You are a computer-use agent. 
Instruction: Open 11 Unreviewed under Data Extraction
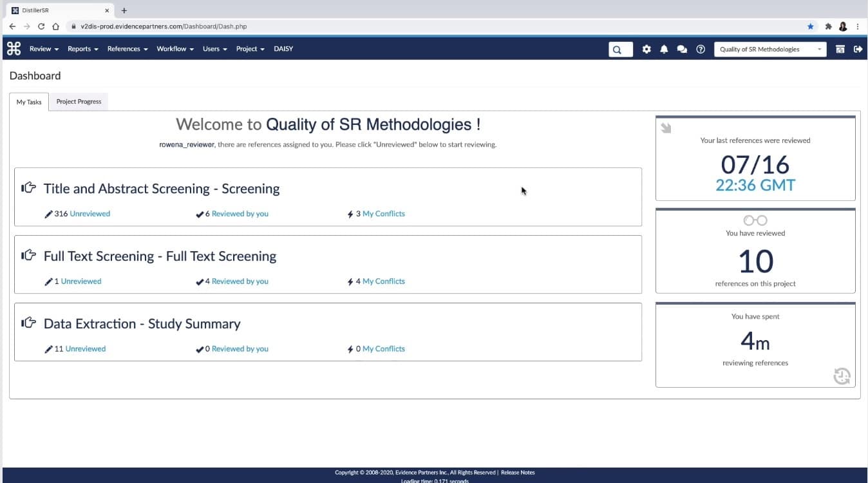(x=85, y=349)
